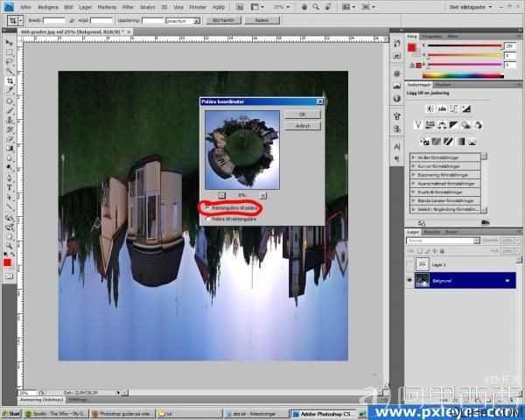
Task: Select the Lasso tool
Action: point(10,61)
